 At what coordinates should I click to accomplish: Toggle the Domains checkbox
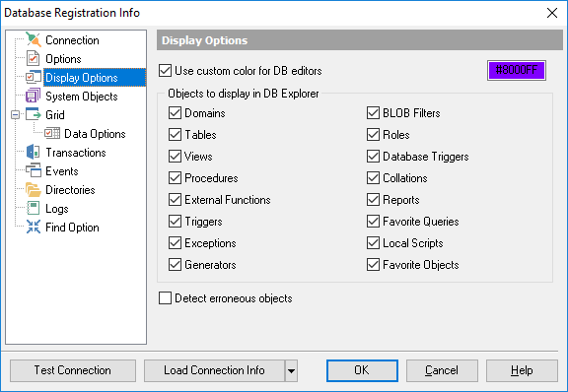[175, 113]
